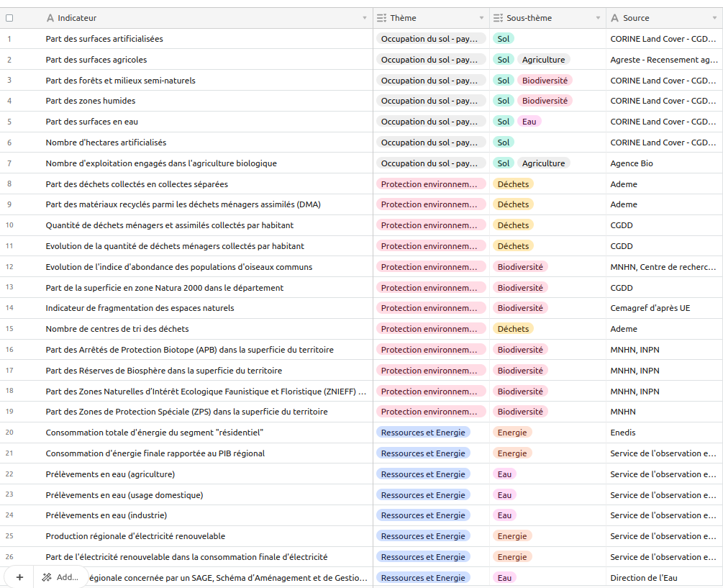The image size is (723, 588).
Task: Select row number 1 in the grid
Action: coord(9,39)
